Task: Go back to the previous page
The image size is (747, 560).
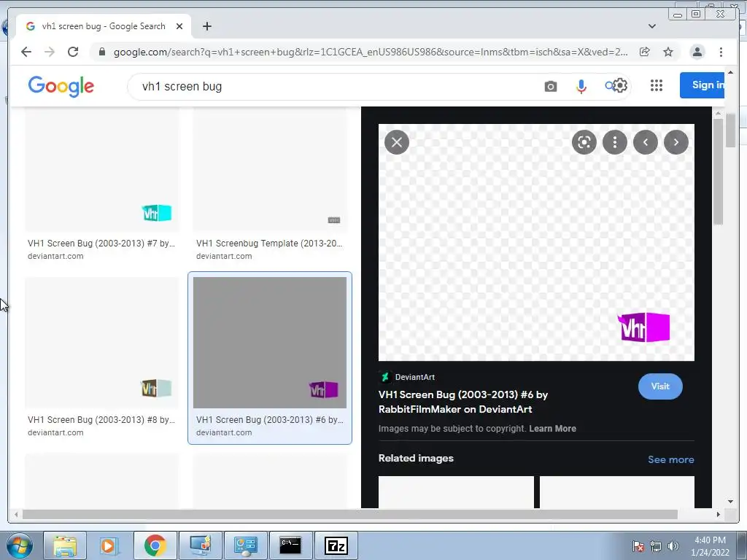Action: [26, 52]
